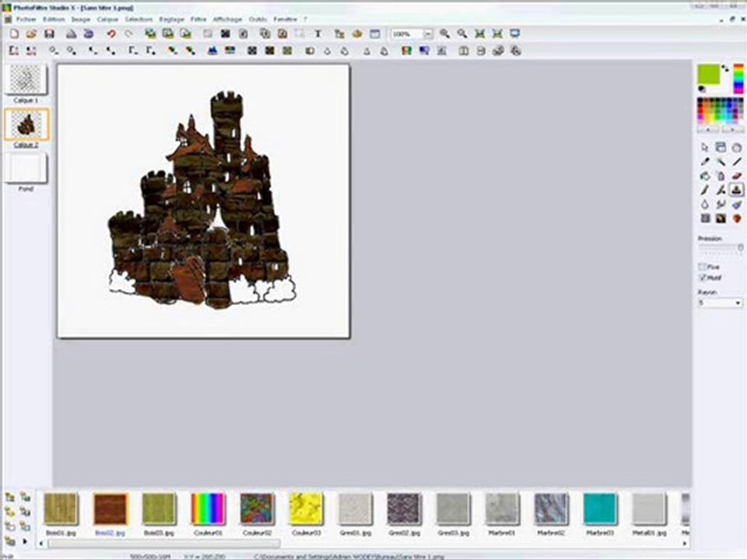Screen dimensions: 747x560
Task: Create a new image with the New icon
Action: 14,33
